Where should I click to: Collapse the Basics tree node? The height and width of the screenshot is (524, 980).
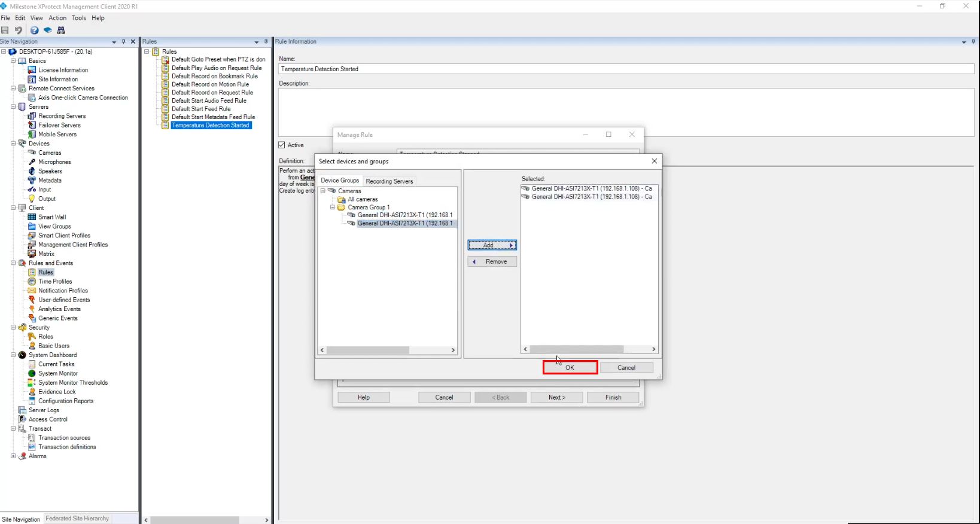[13, 60]
